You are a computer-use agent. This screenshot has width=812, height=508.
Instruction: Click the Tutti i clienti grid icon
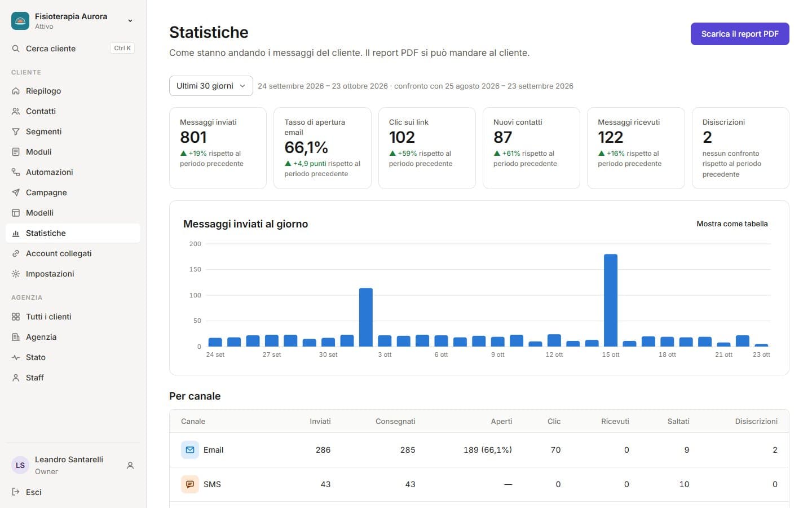pos(16,317)
